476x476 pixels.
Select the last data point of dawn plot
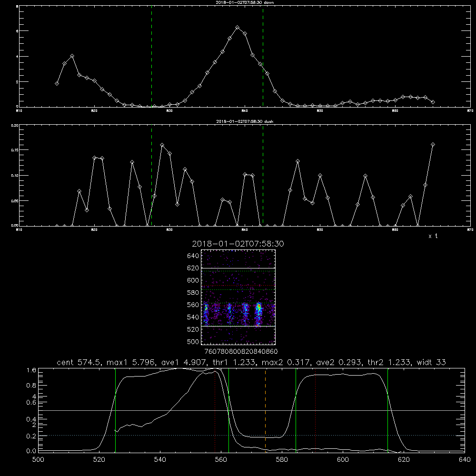[x=433, y=102]
